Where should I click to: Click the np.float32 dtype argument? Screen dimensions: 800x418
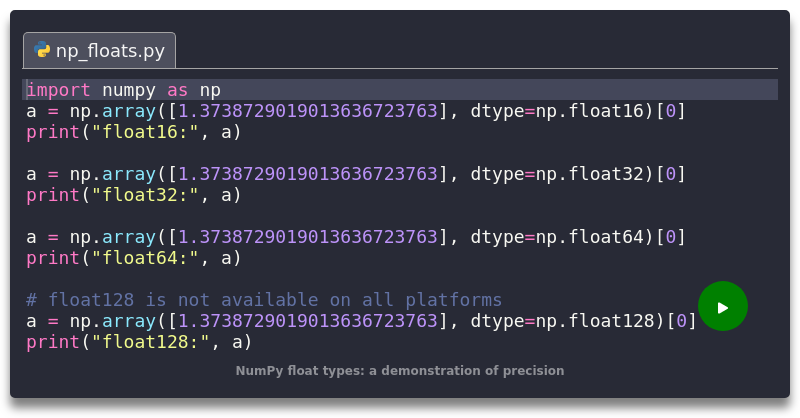pyautogui.click(x=598, y=174)
